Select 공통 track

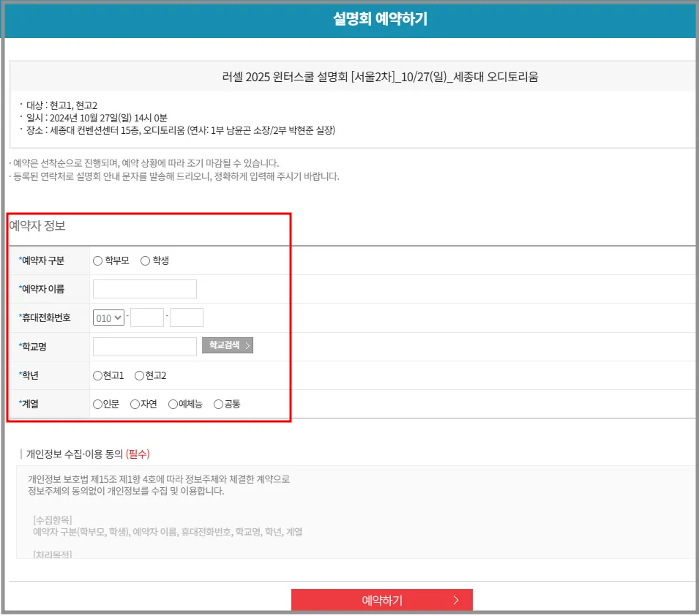218,405
